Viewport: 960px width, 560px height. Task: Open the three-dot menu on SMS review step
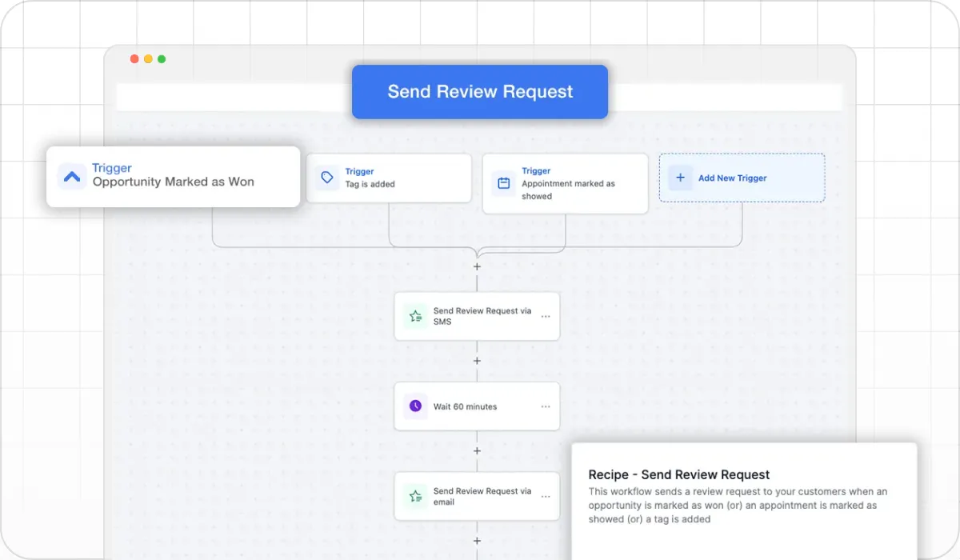point(546,316)
